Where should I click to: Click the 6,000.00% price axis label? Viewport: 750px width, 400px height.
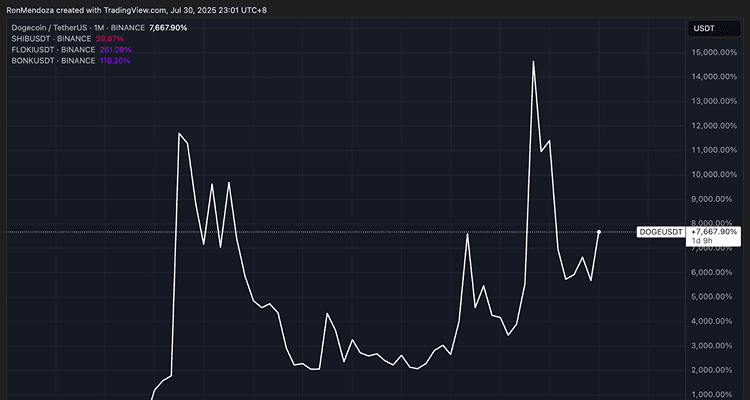[x=712, y=272]
